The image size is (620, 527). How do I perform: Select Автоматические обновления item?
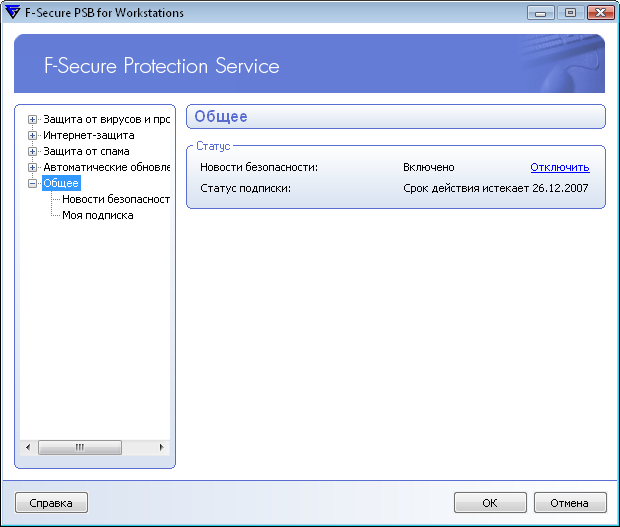106,168
